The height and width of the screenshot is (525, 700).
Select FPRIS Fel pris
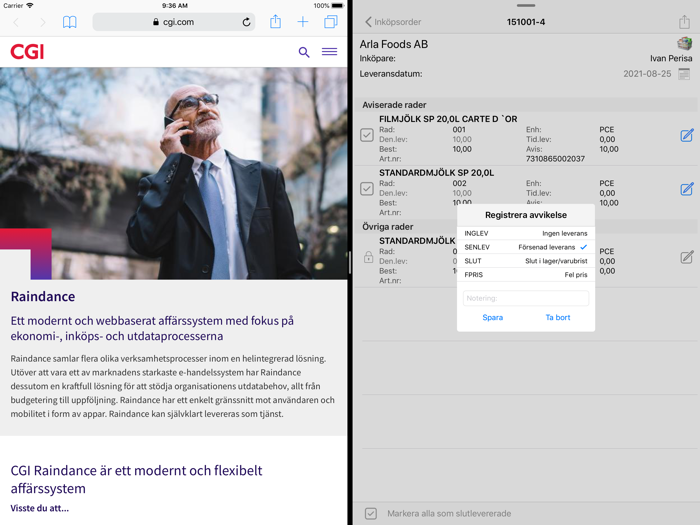point(526,275)
